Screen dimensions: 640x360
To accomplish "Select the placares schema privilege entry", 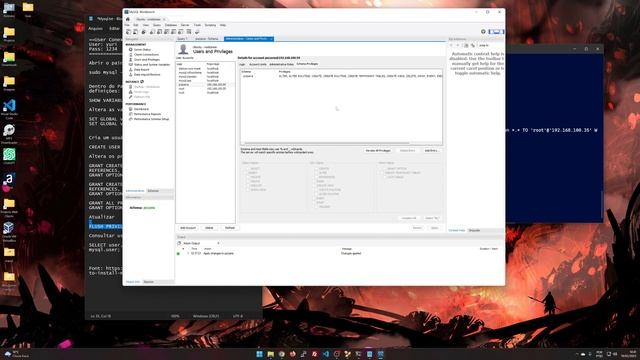I will 341,76.
